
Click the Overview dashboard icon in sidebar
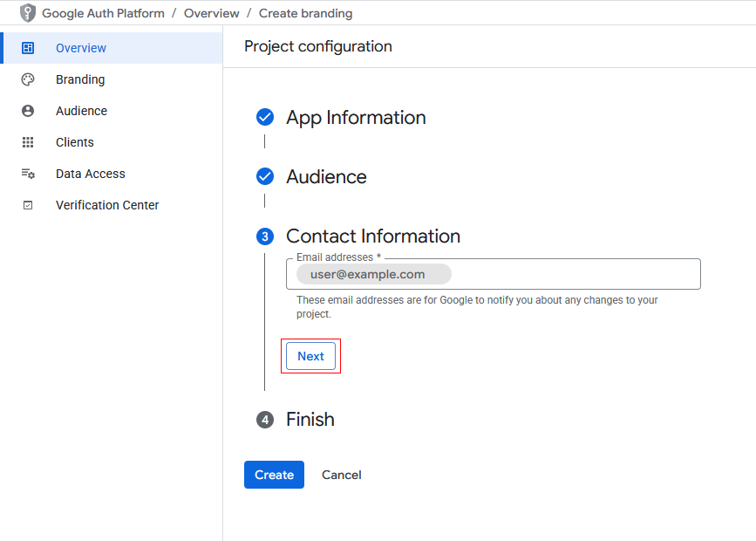(x=28, y=48)
